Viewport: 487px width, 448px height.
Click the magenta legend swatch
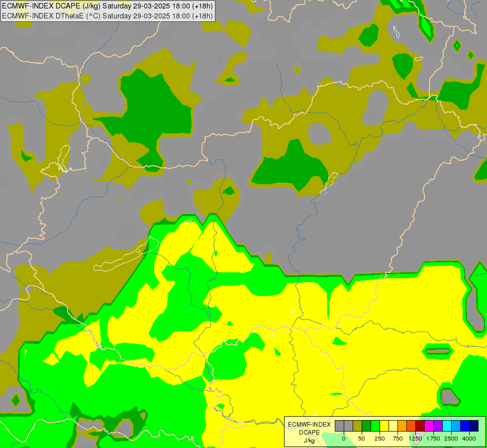429,426
